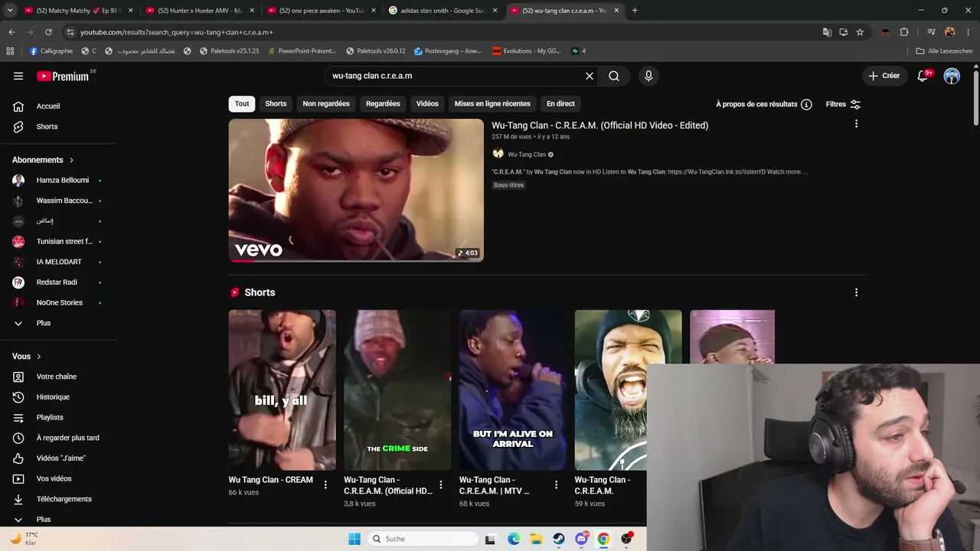Switch to the "one piece awaken" tab
Viewport: 980px width, 551px height.
click(x=322, y=11)
